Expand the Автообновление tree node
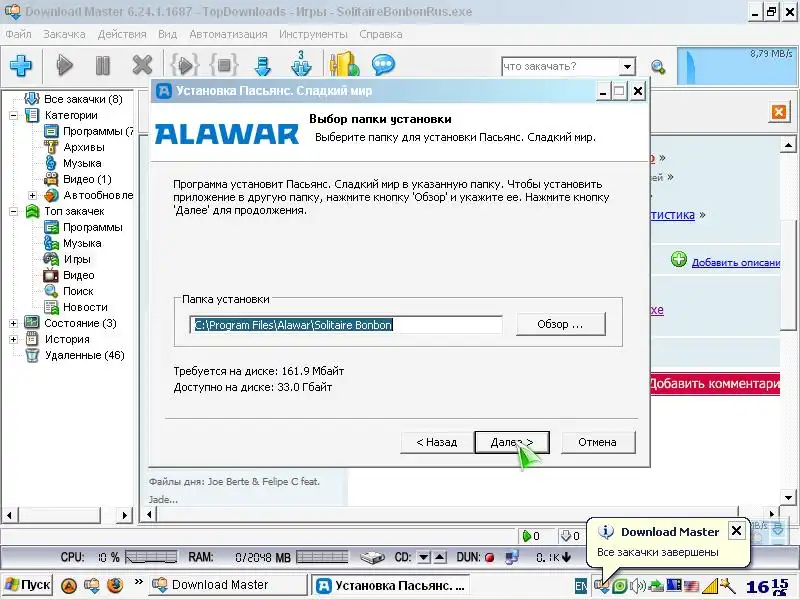The image size is (800, 600). coord(32,195)
